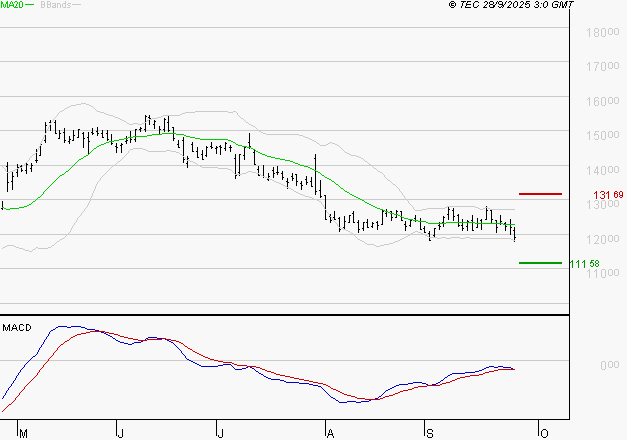Click the MACD indicator label
This screenshot has width=627, height=440.
pyautogui.click(x=17, y=327)
